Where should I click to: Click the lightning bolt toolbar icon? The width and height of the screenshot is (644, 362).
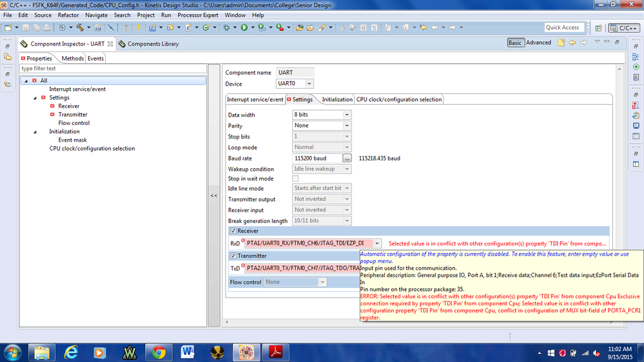tap(139, 28)
